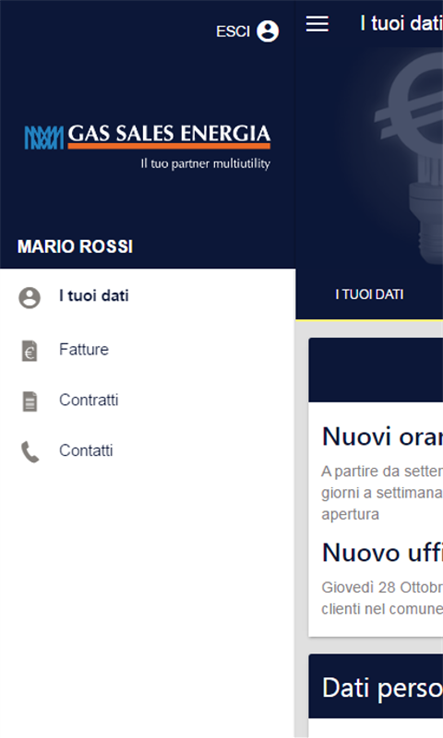Viewport: 443px width, 738px height.
Task: Select the I tuoi dati person icon
Action: [x=29, y=297]
